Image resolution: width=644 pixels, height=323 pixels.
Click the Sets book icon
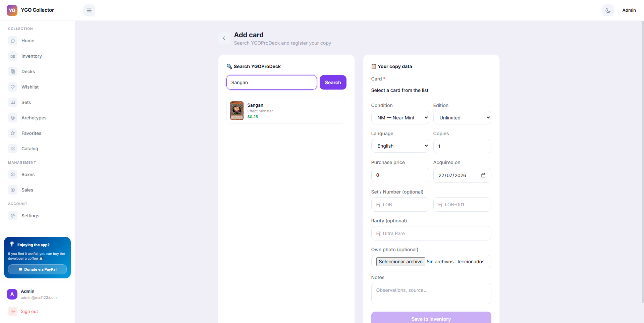coord(13,102)
